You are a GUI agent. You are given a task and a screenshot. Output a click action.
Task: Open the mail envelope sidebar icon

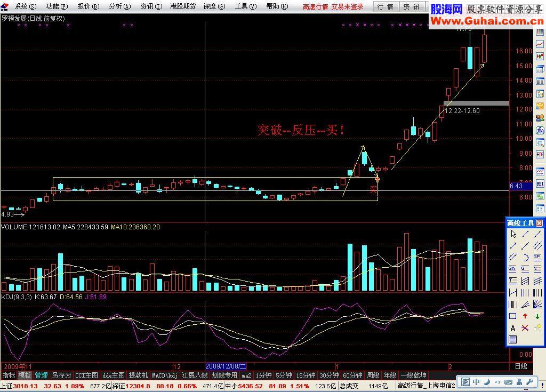540,106
